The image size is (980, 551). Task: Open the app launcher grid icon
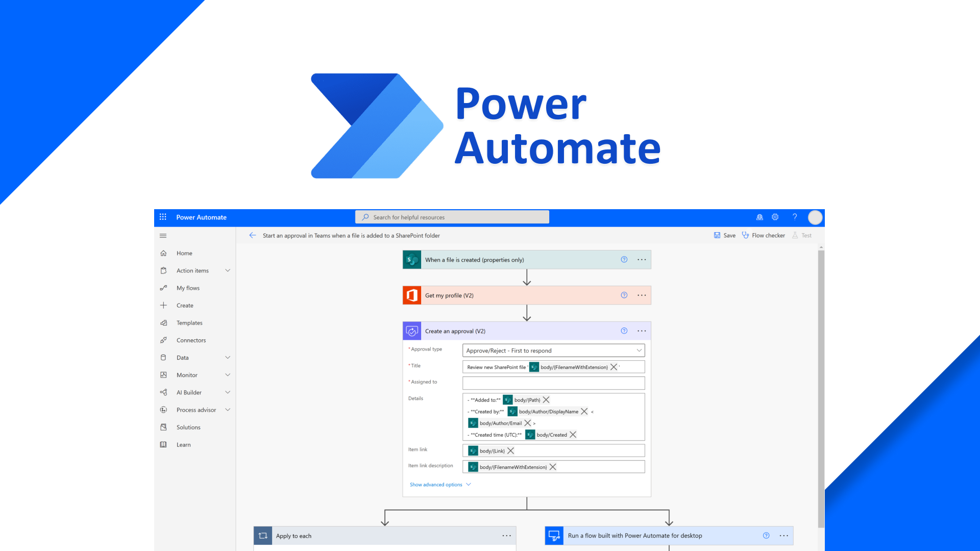pos(163,217)
